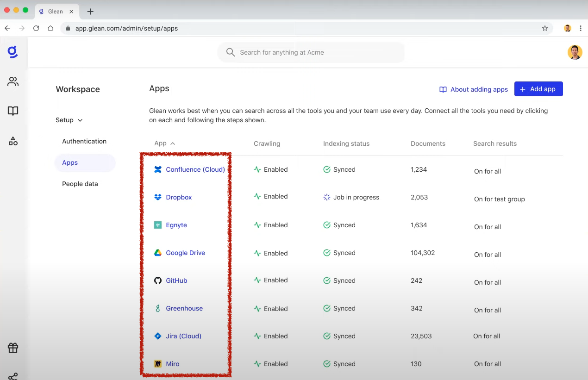Click the crawling pulse icon for GitHub
The height and width of the screenshot is (380, 588).
click(x=257, y=280)
